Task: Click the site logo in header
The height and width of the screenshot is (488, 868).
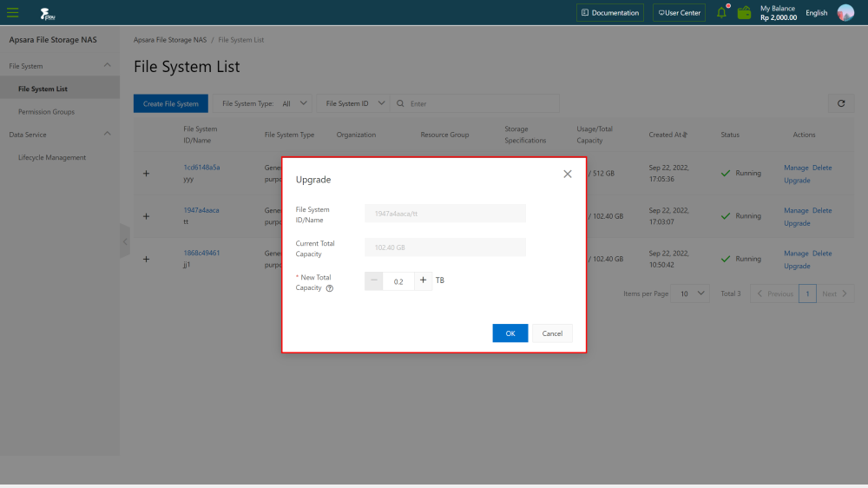Action: tap(48, 13)
